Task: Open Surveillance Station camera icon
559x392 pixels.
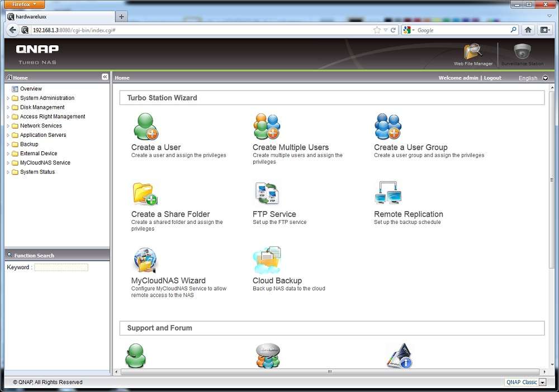Action: (x=522, y=51)
